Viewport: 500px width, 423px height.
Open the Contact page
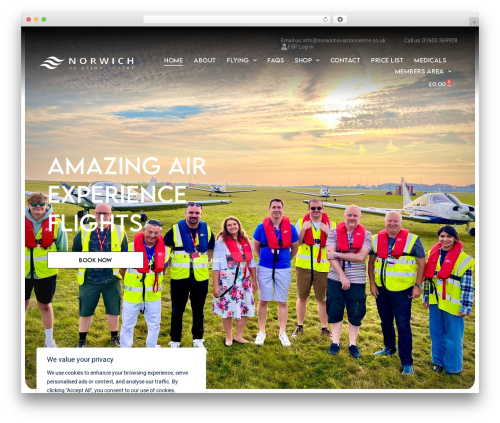click(345, 60)
